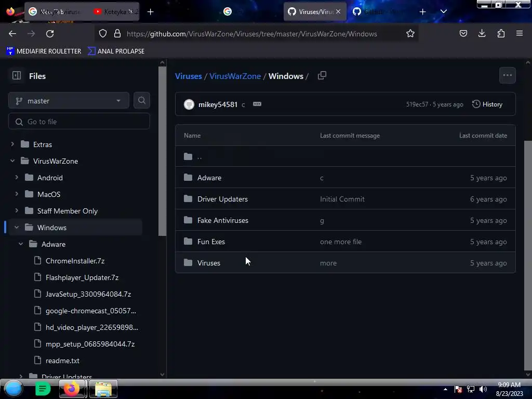532x399 pixels.
Task: Go back to the previous page
Action: pos(12,34)
